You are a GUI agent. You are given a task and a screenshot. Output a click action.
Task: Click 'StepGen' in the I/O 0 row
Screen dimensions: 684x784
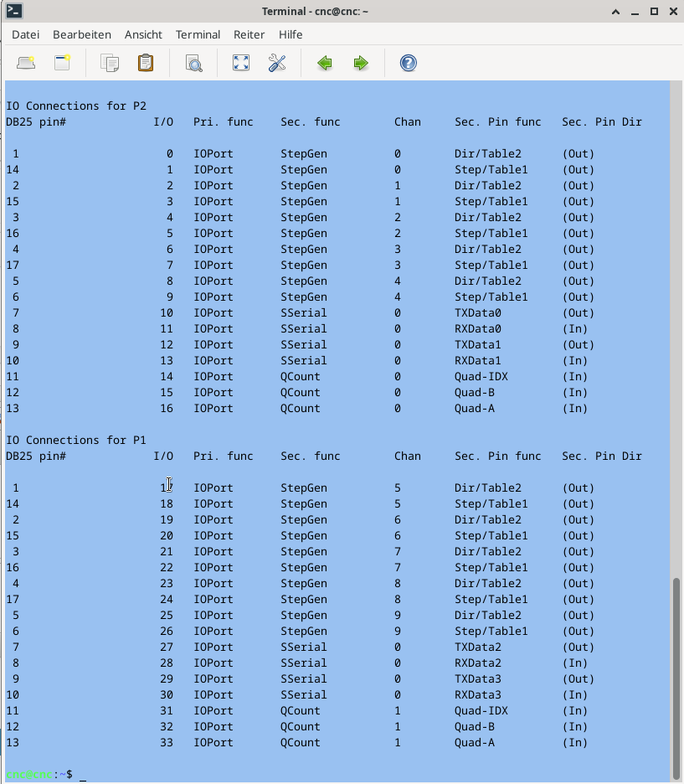pyautogui.click(x=304, y=154)
